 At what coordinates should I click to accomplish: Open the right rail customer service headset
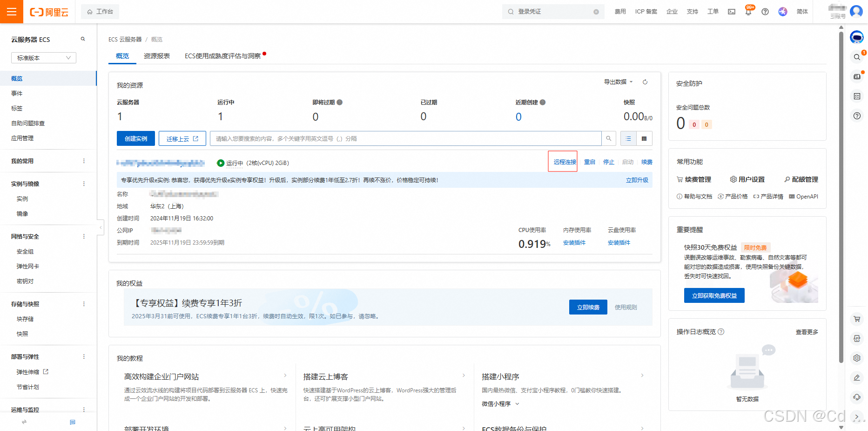click(x=857, y=397)
